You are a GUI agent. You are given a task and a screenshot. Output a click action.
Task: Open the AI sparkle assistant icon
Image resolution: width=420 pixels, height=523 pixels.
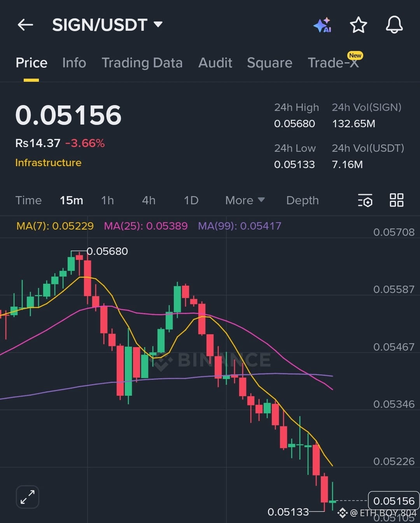(322, 25)
